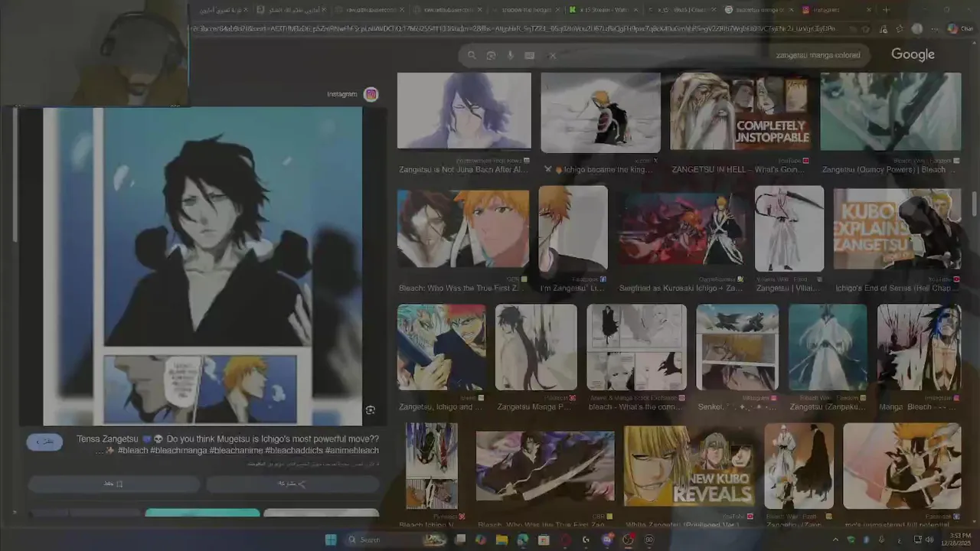Open the 'NEW KUBO REVEALS' video thumbnail
This screenshot has height=551, width=980.
pos(689,466)
